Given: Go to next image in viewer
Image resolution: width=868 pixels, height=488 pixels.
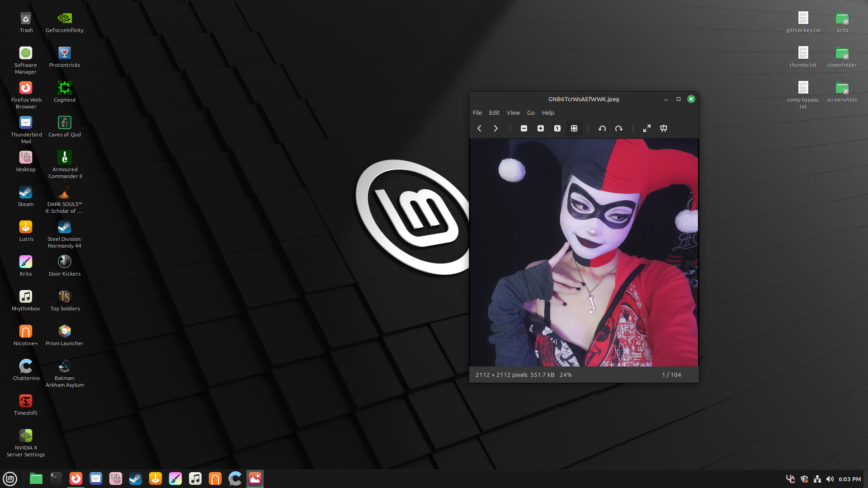Looking at the screenshot, I should tap(496, 128).
